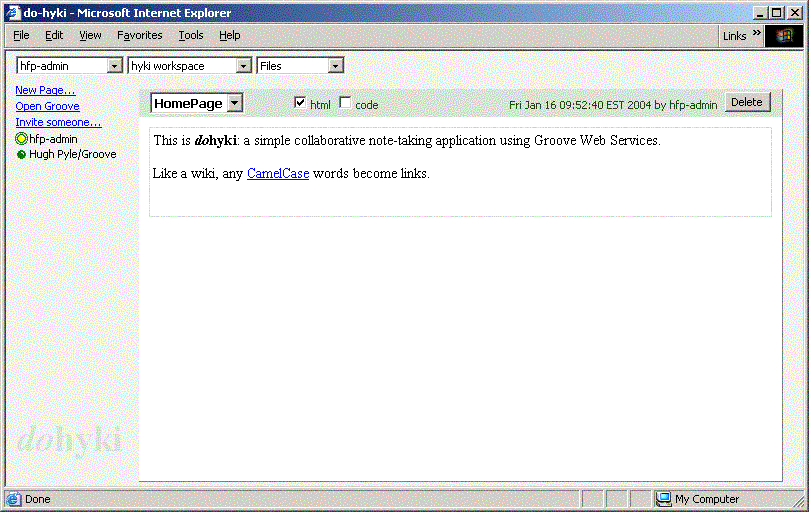Click the page timestamp by hfp-admin
The height and width of the screenshot is (512, 809).
click(613, 105)
